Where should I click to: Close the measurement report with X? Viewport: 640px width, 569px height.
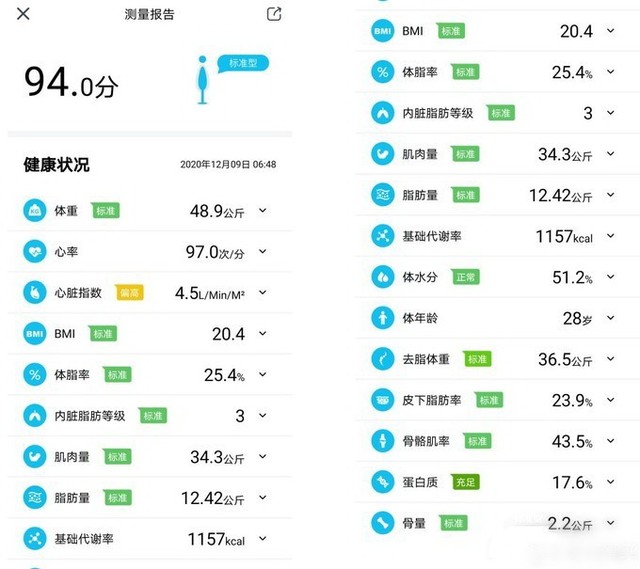(23, 14)
